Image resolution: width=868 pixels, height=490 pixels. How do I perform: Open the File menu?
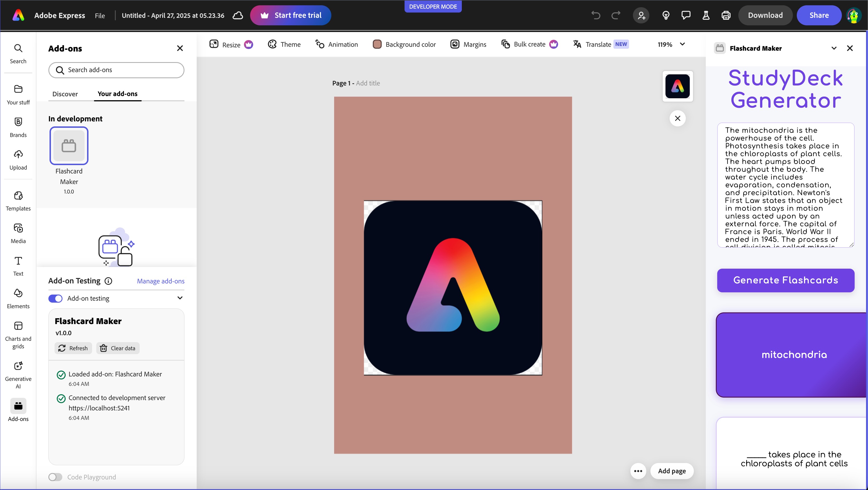pyautogui.click(x=100, y=16)
